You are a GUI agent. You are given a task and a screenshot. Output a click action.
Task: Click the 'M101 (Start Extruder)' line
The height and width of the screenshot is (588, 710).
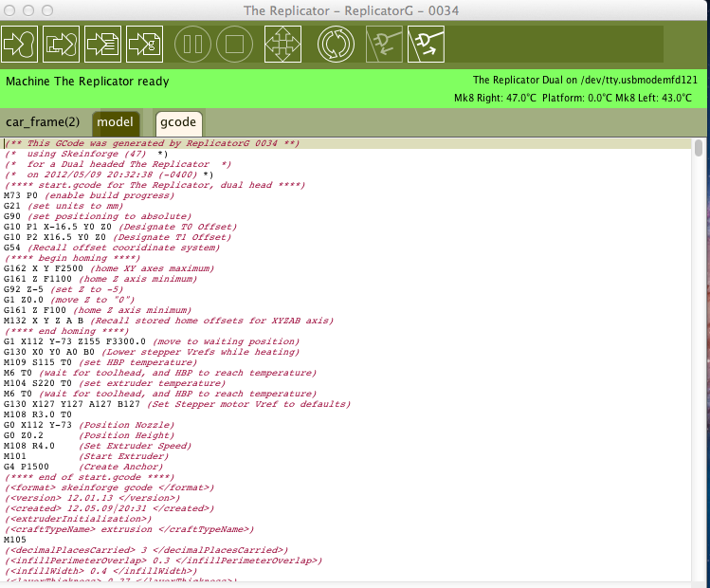(86, 456)
